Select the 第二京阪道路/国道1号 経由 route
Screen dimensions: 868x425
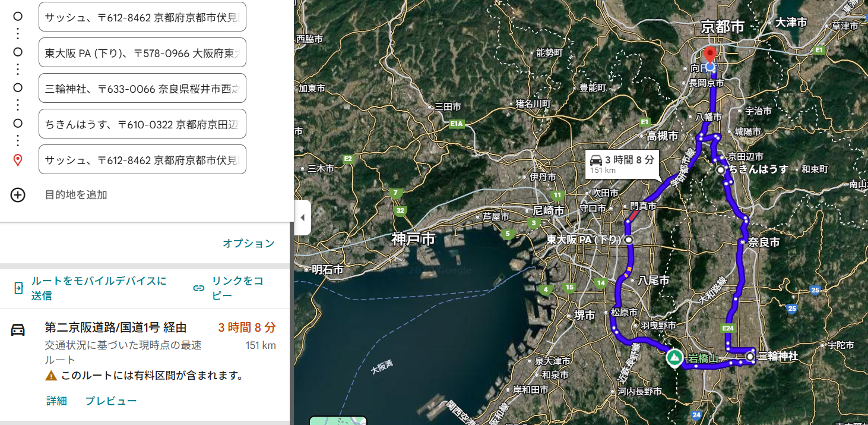point(116,328)
